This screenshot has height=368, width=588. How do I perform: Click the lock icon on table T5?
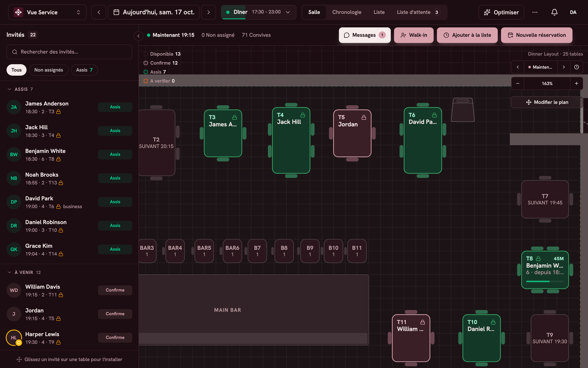(364, 117)
